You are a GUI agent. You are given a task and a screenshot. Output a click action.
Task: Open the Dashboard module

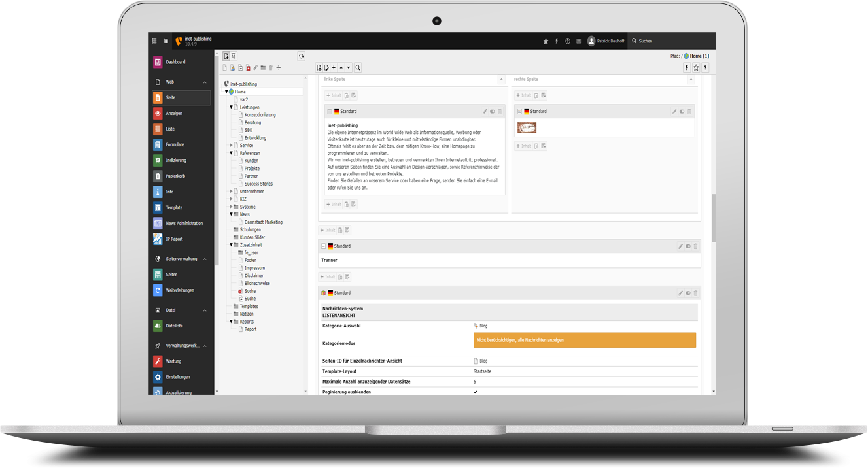[175, 62]
